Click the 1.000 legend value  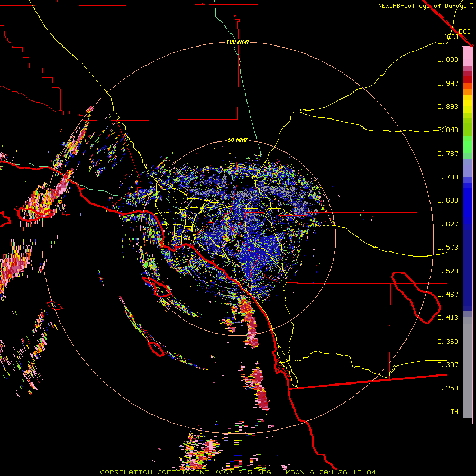[x=448, y=59]
